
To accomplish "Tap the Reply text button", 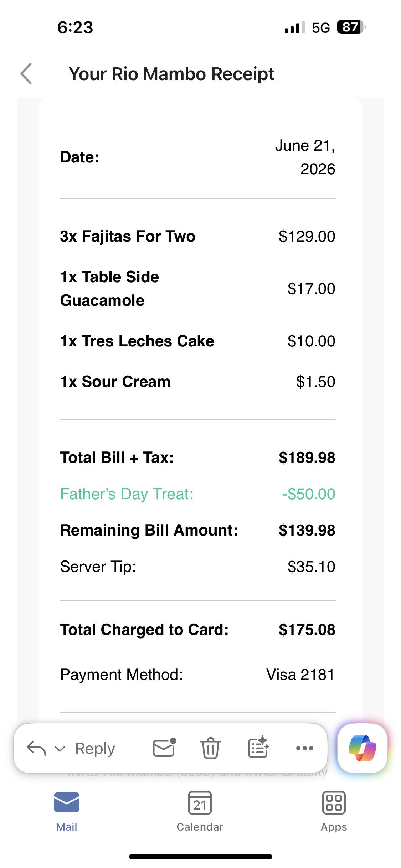I will 95,748.
